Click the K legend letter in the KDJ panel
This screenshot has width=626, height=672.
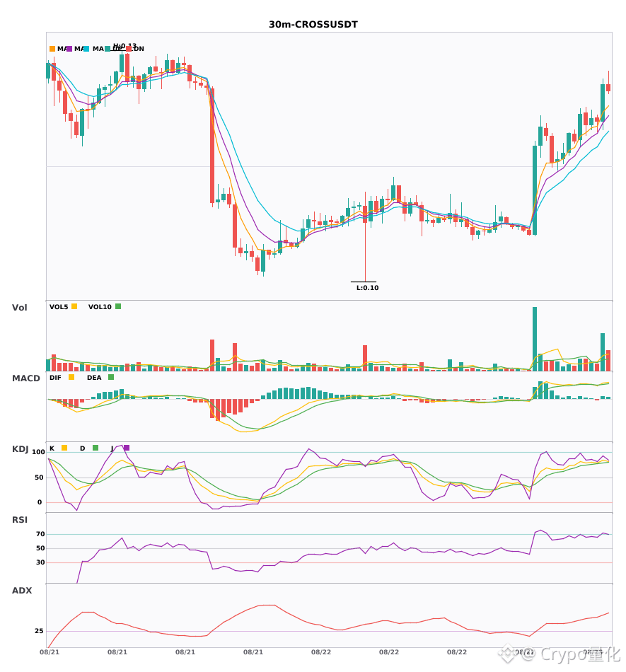click(x=52, y=448)
